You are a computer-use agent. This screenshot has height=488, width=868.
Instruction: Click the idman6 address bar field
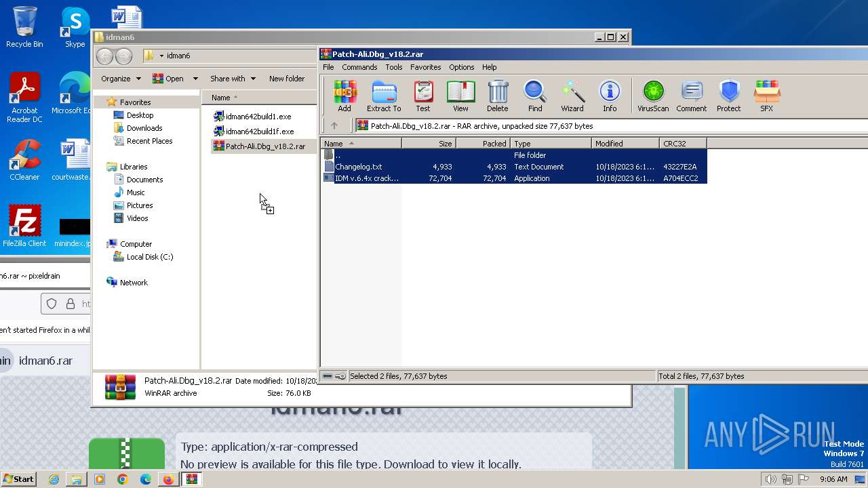(231, 56)
